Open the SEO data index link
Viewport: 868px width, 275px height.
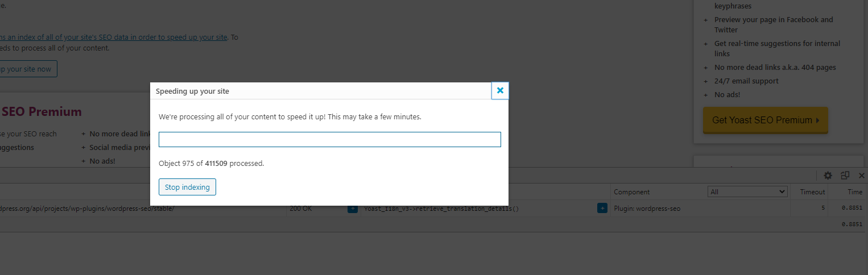114,37
